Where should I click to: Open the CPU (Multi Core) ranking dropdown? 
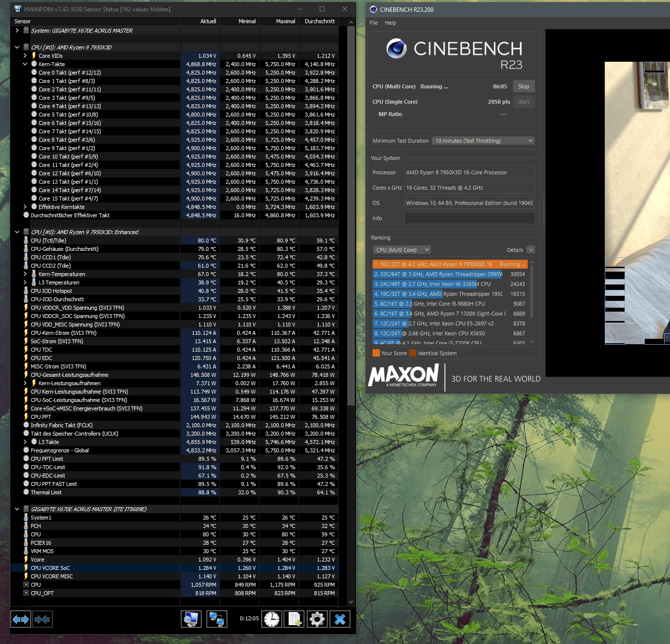[402, 250]
